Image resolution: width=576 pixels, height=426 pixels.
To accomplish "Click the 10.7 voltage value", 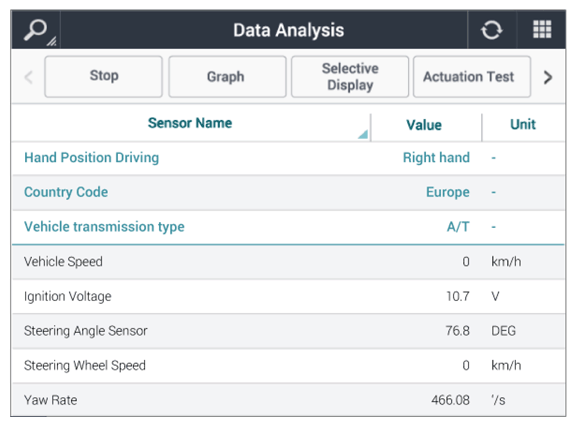I will [x=458, y=296].
